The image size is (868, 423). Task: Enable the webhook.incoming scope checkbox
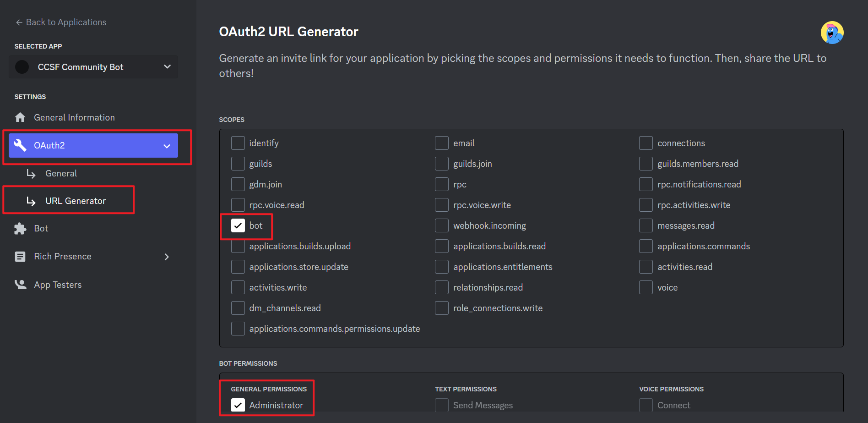[x=442, y=225]
